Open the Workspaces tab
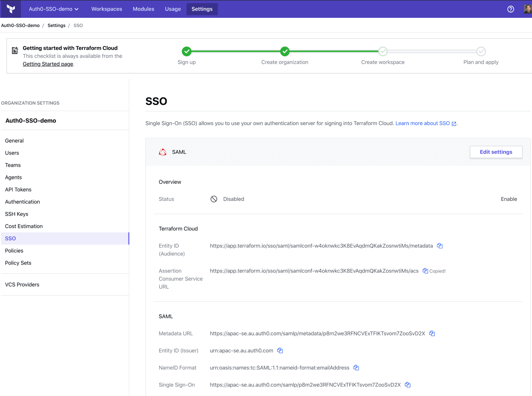 click(106, 9)
